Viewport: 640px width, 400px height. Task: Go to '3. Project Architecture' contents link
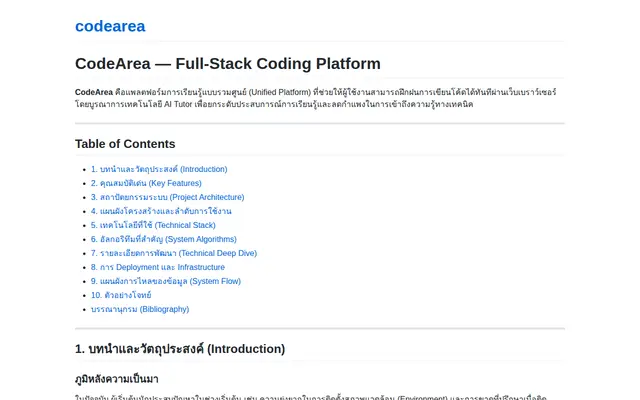(x=167, y=197)
